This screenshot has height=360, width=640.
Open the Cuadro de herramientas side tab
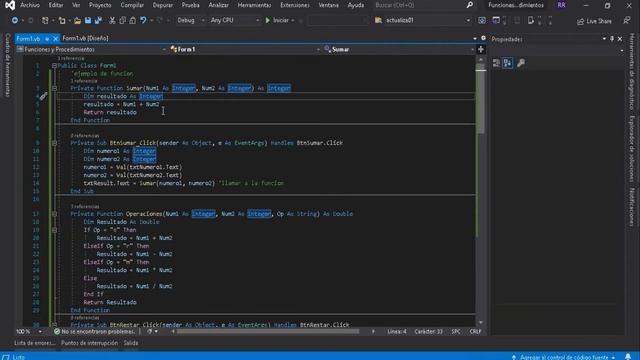tap(7, 65)
